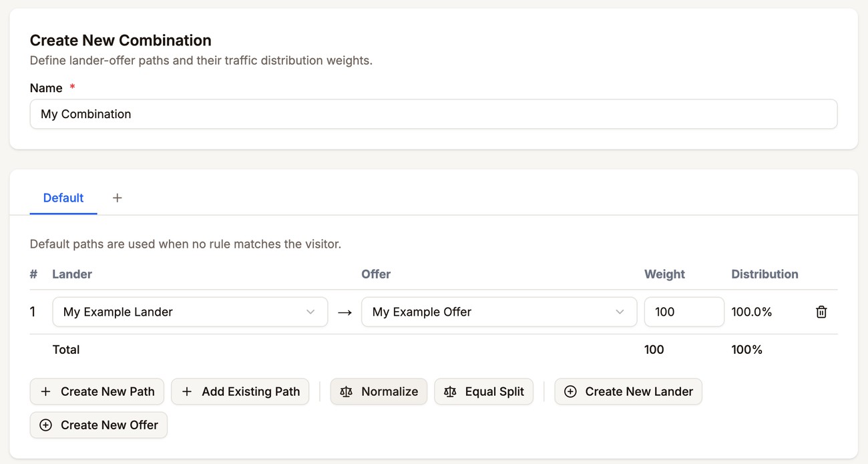Delete path row 1 with trash icon
The height and width of the screenshot is (464, 868).
click(x=821, y=312)
